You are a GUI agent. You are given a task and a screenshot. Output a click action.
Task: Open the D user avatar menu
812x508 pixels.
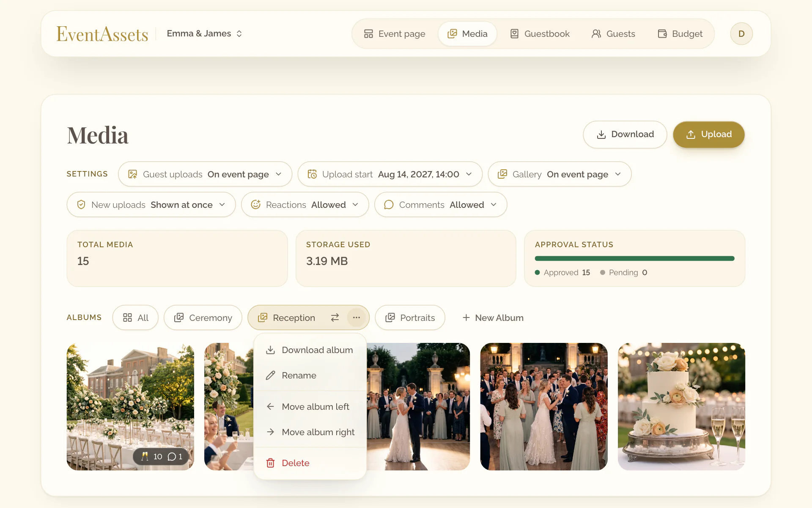tap(741, 34)
